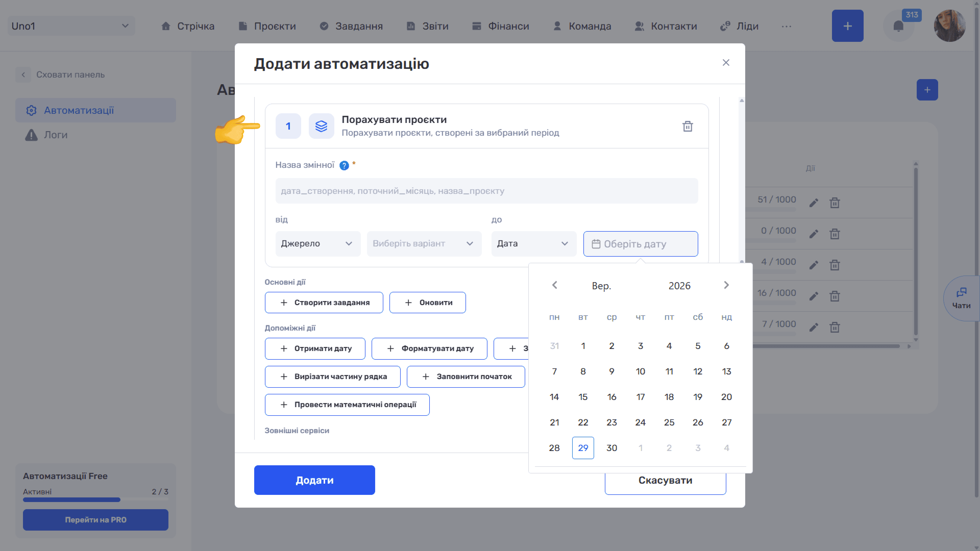Collapse sidebar with Сховати панель
980x551 pixels.
tap(60, 74)
